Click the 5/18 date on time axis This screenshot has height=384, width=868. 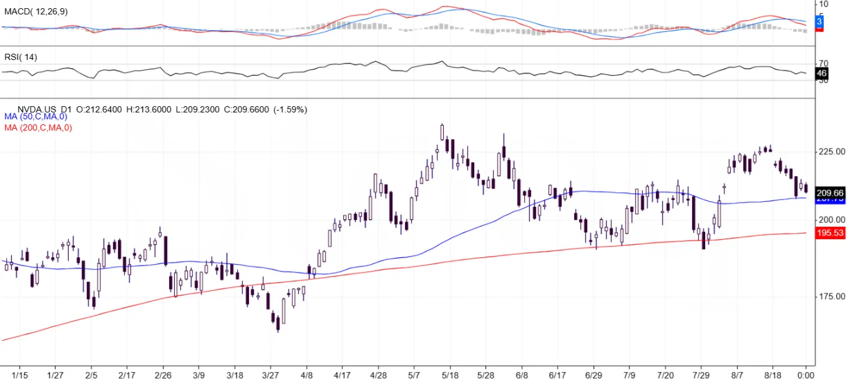tap(449, 375)
